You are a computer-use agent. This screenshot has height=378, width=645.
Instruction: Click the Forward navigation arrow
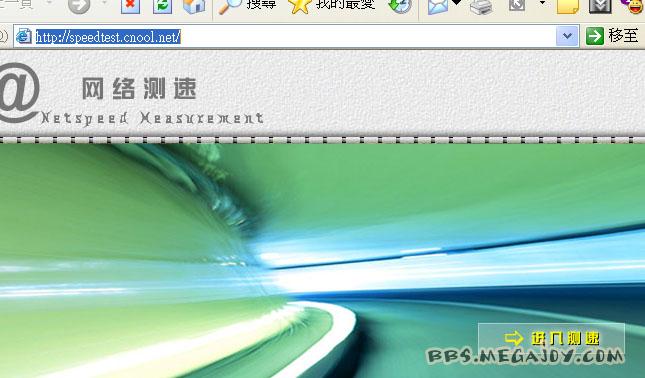click(79, 5)
